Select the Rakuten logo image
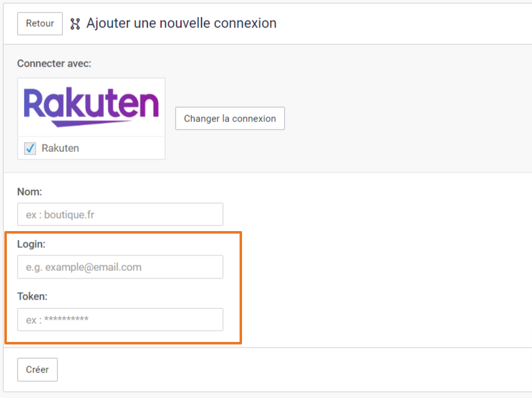 (91, 107)
